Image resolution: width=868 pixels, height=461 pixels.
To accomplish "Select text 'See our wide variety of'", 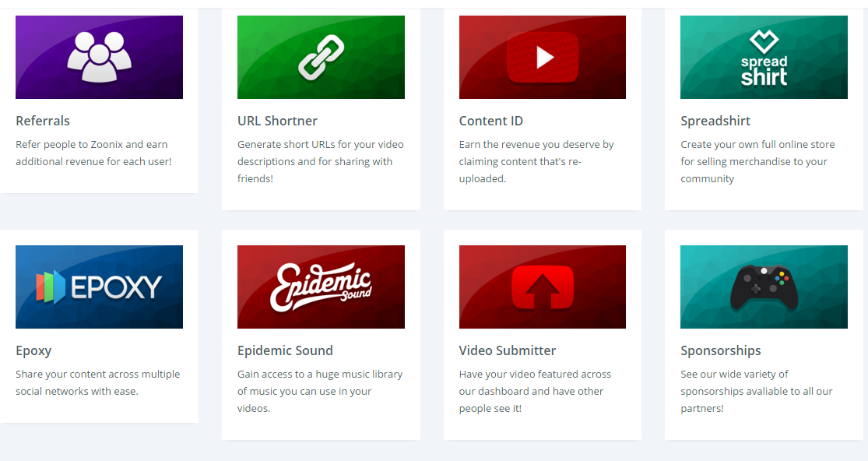I will [734, 374].
